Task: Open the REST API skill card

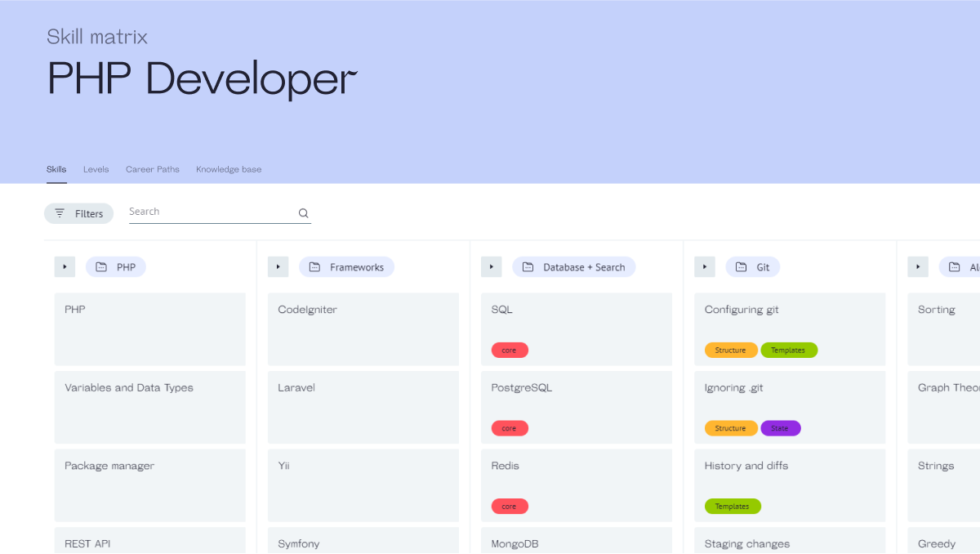Action: [150, 540]
